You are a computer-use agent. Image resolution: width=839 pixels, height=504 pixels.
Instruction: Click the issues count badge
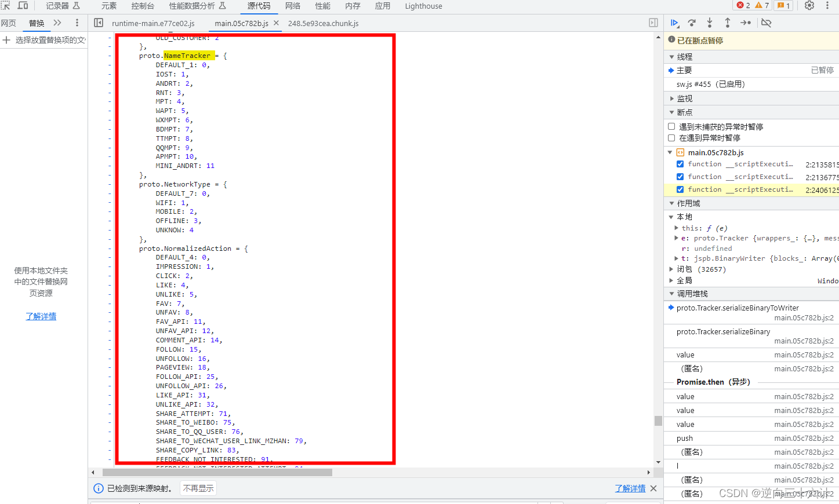pos(783,5)
